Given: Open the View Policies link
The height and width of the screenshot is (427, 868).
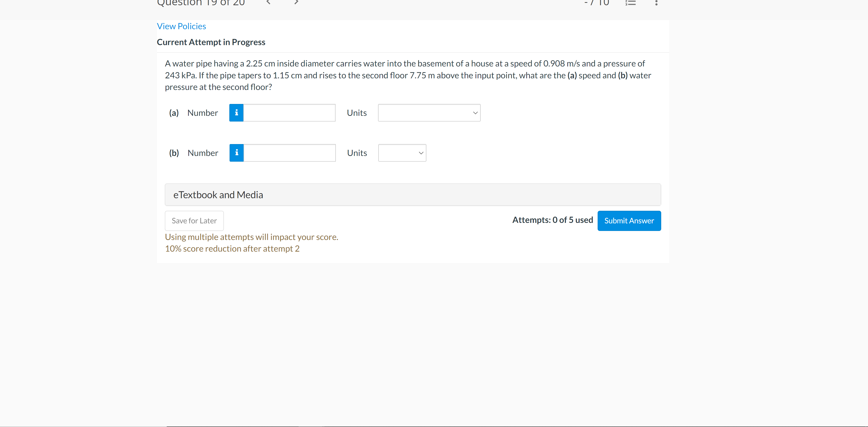Looking at the screenshot, I should pyautogui.click(x=181, y=26).
